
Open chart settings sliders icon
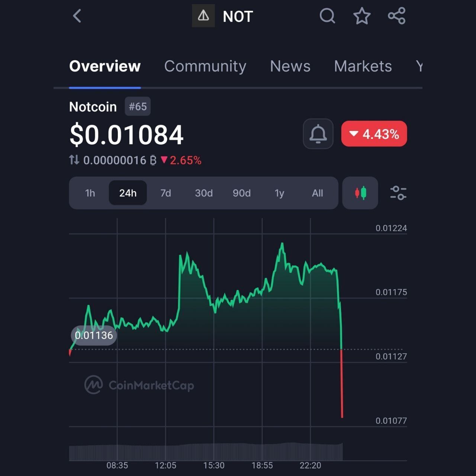(x=398, y=193)
